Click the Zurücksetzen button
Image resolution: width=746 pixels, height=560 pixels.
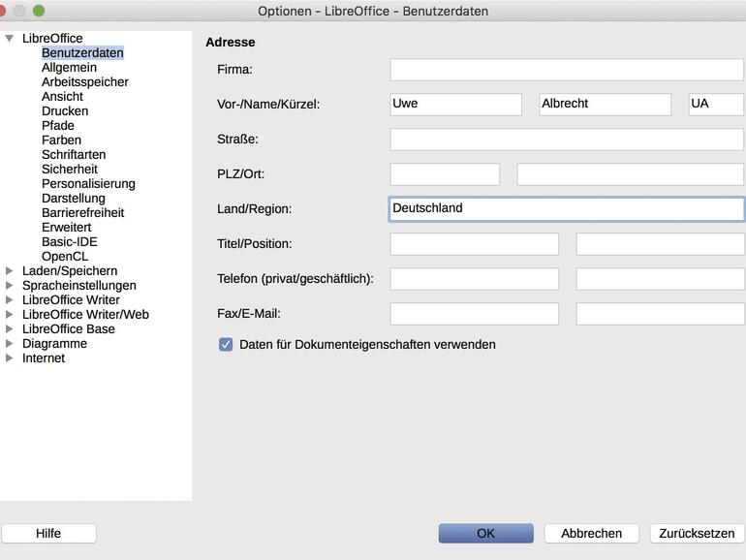pyautogui.click(x=697, y=533)
